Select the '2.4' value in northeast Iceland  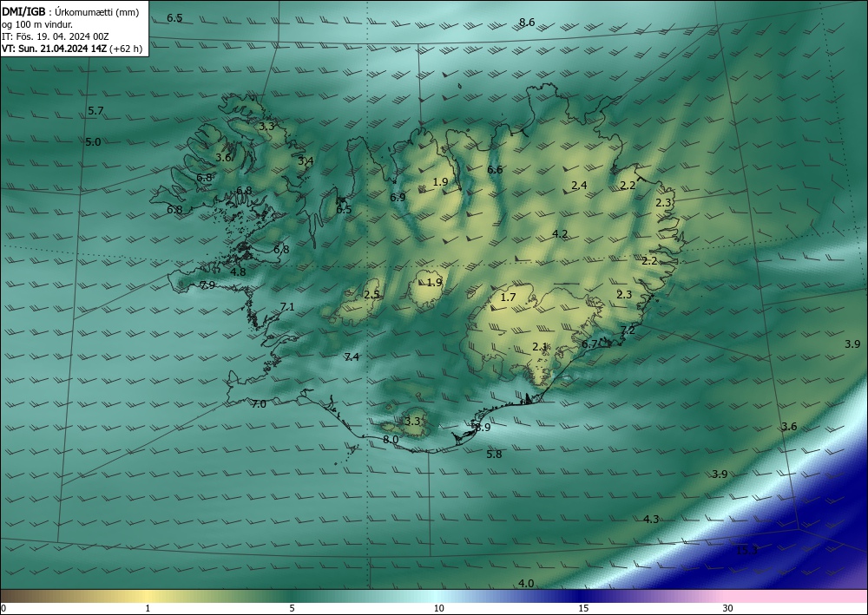[x=579, y=186]
